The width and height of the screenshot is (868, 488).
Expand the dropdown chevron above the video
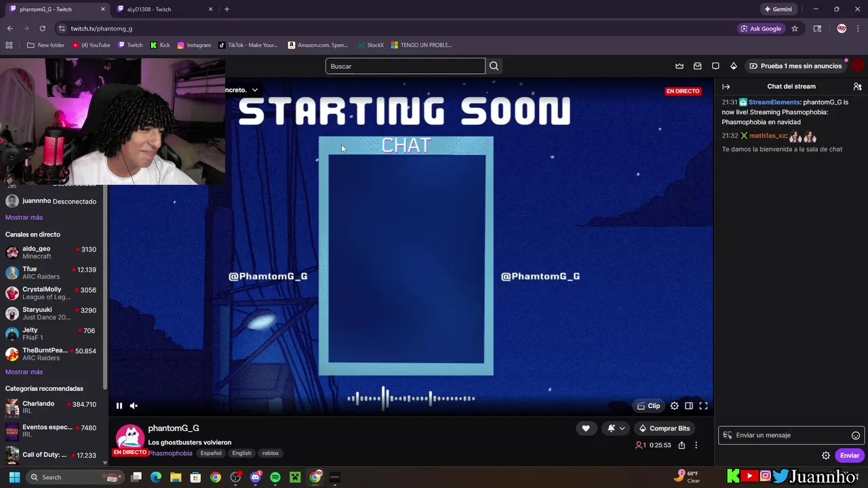[x=255, y=89]
